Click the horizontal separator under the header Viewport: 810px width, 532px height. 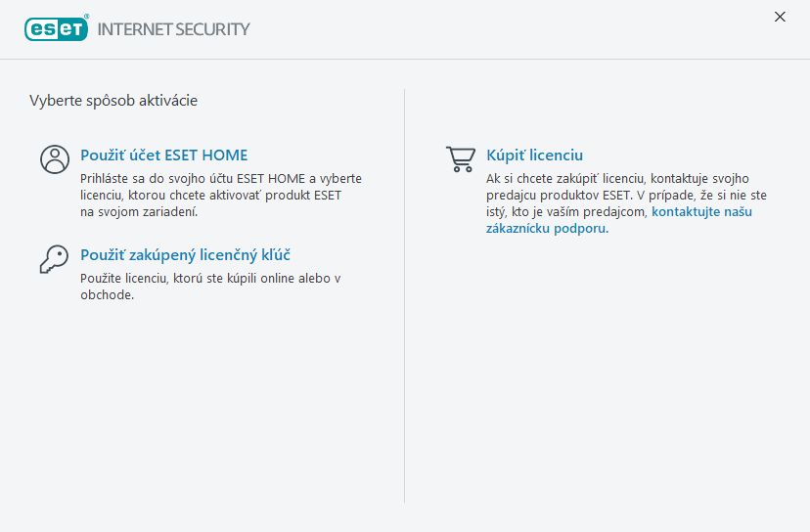tap(405, 59)
